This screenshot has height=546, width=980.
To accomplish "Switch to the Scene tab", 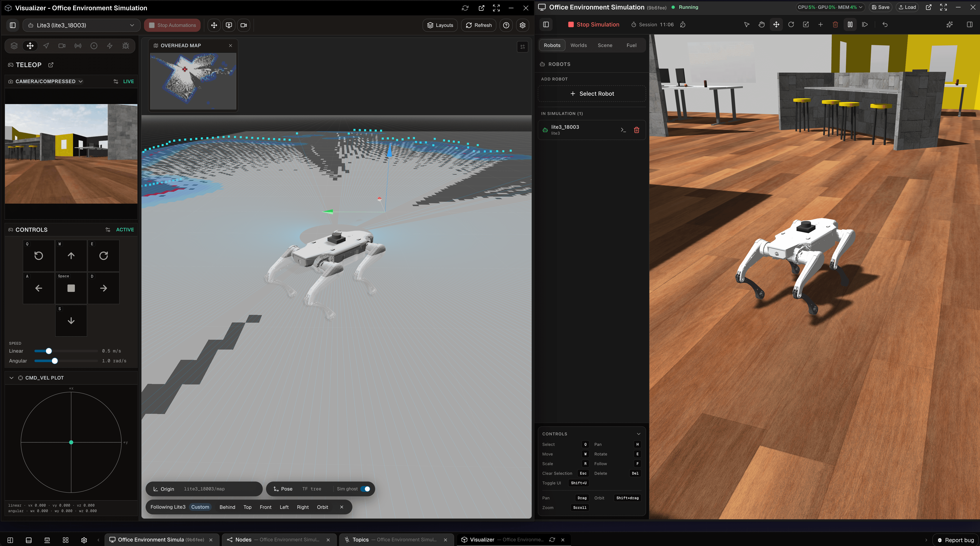I will [x=605, y=45].
